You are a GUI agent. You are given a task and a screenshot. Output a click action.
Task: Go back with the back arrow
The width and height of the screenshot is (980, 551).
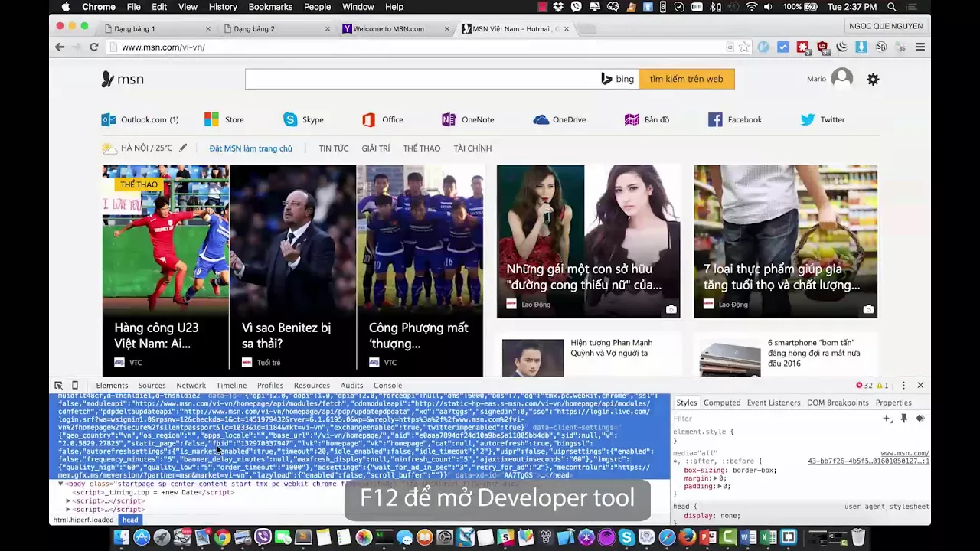click(x=60, y=47)
